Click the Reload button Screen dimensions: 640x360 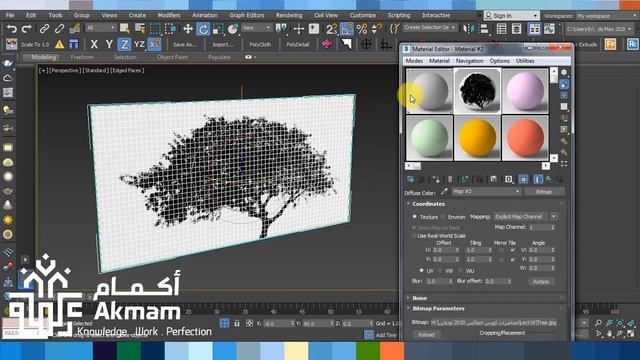427,334
